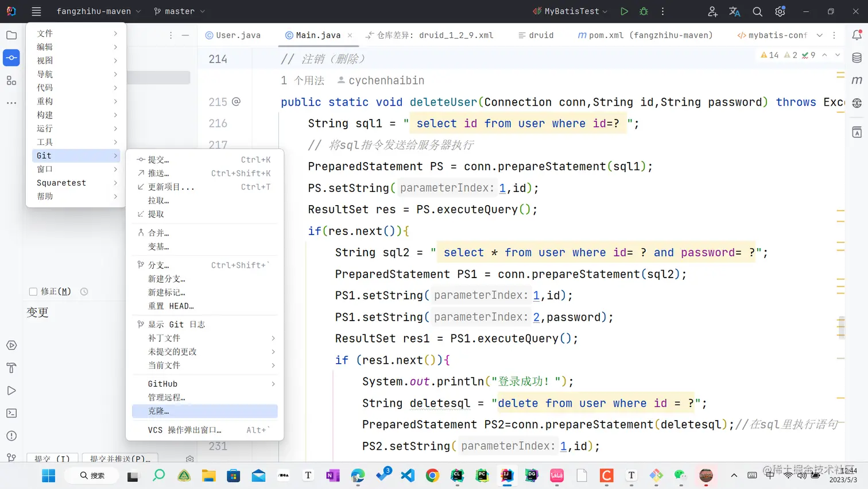Open the Problems tool window icon
This screenshot has height=489, width=868.
click(11, 436)
